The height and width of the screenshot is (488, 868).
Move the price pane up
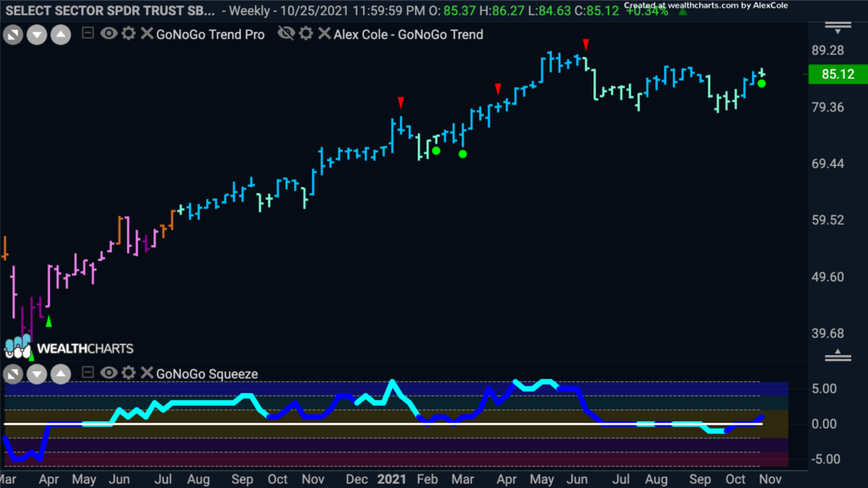point(61,35)
